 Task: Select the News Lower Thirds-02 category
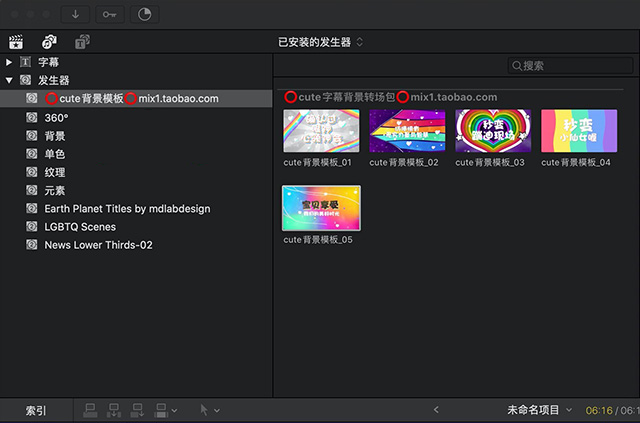(136, 245)
